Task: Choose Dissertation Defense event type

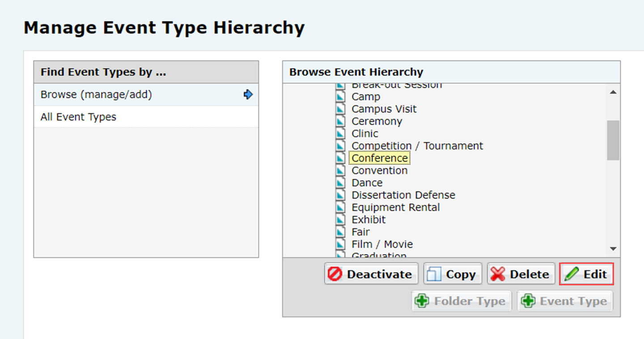Action: point(403,195)
